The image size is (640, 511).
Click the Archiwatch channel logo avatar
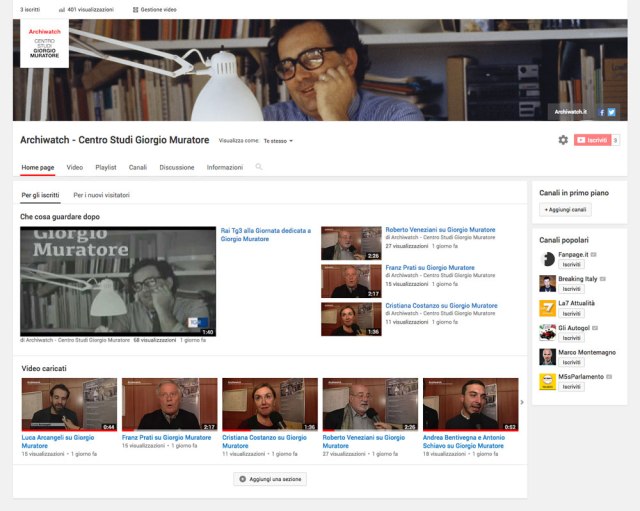tap(44, 43)
